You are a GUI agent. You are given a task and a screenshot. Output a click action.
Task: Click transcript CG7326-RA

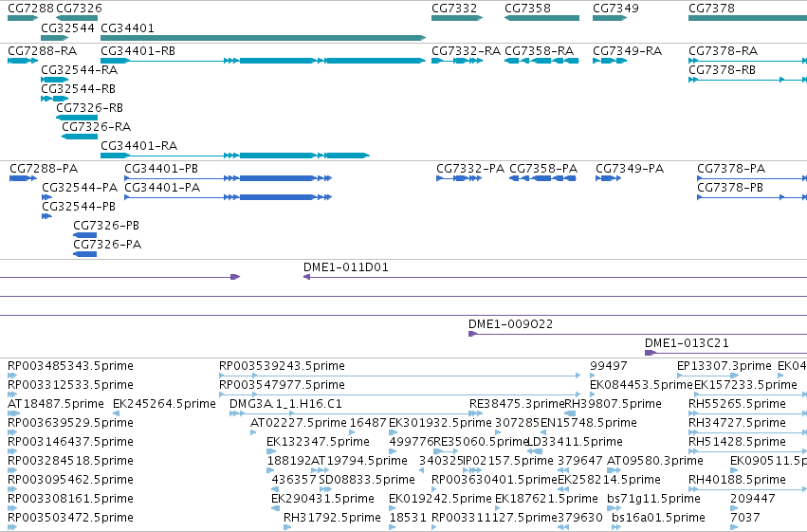(x=96, y=127)
